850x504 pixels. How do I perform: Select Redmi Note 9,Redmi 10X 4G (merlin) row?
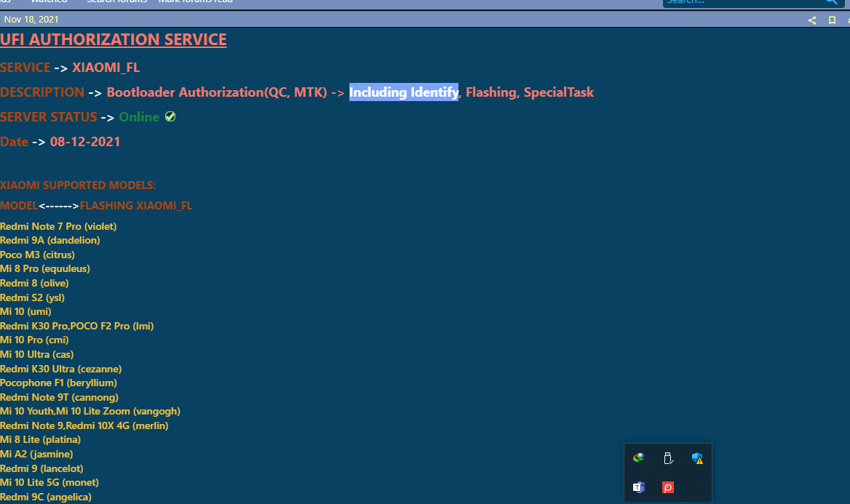point(84,426)
